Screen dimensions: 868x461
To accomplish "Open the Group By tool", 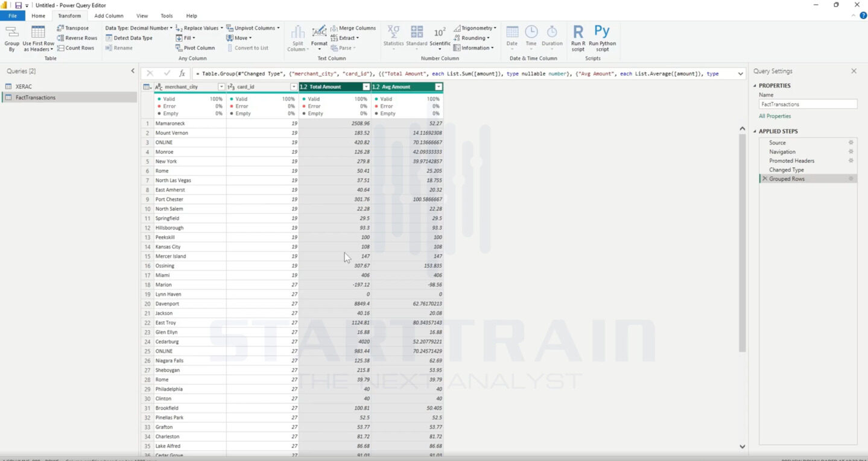I will (x=11, y=39).
